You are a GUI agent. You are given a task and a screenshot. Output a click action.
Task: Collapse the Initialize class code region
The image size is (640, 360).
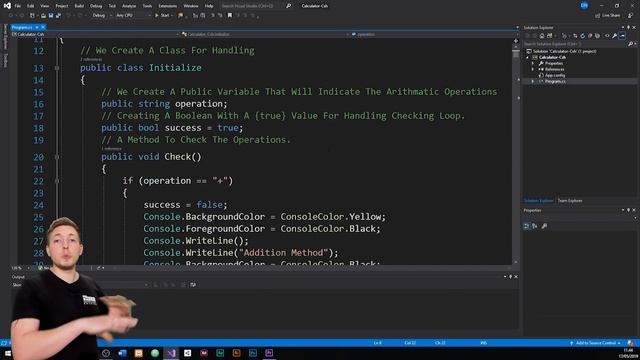click(57, 68)
